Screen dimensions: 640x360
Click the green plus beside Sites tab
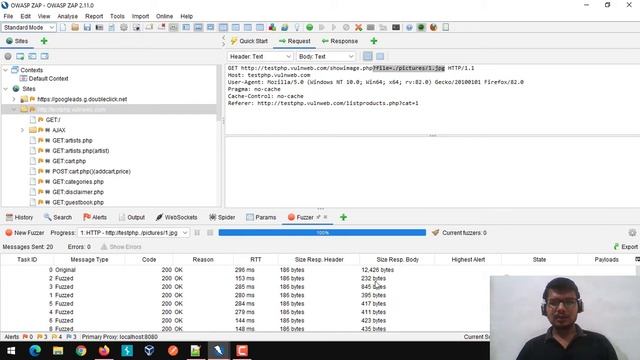[x=44, y=41]
